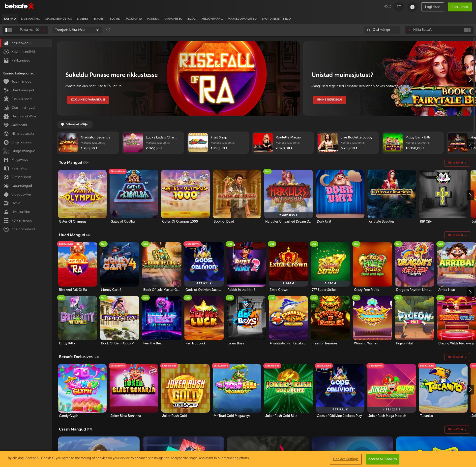Select the Jackpotid diamond icon
The image size is (476, 467).
(6, 125)
